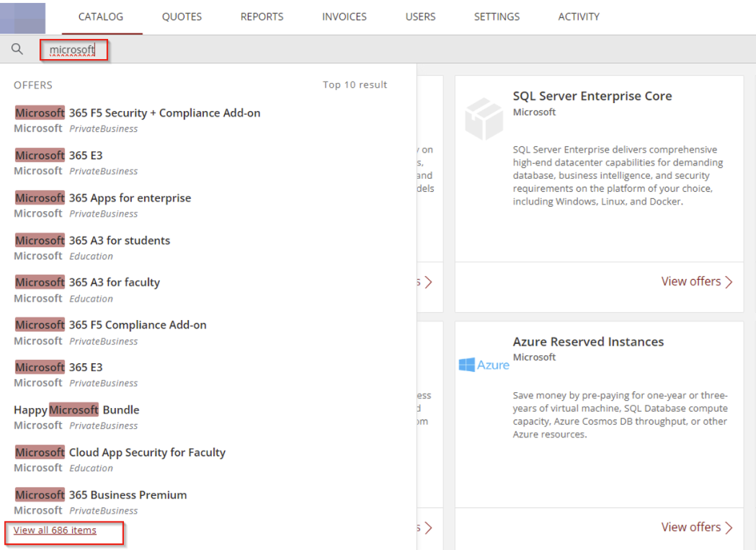Viewport: 756px width, 550px height.
Task: Open the Catalog tab
Action: [x=101, y=17]
